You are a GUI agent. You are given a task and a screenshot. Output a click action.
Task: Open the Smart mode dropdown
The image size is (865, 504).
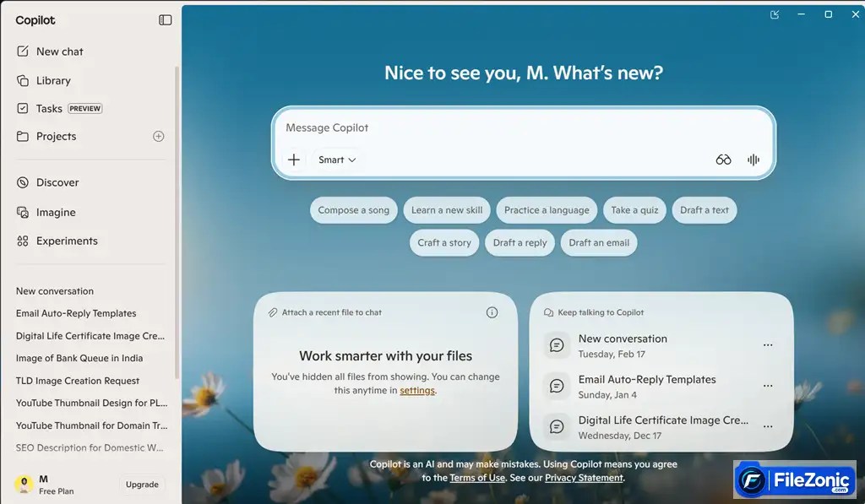point(336,160)
